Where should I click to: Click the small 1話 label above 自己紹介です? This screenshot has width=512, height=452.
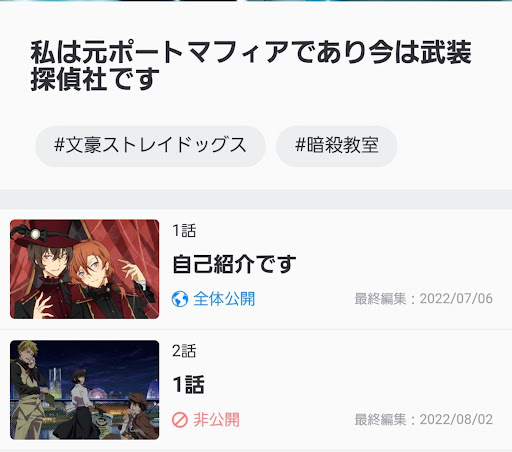184,231
